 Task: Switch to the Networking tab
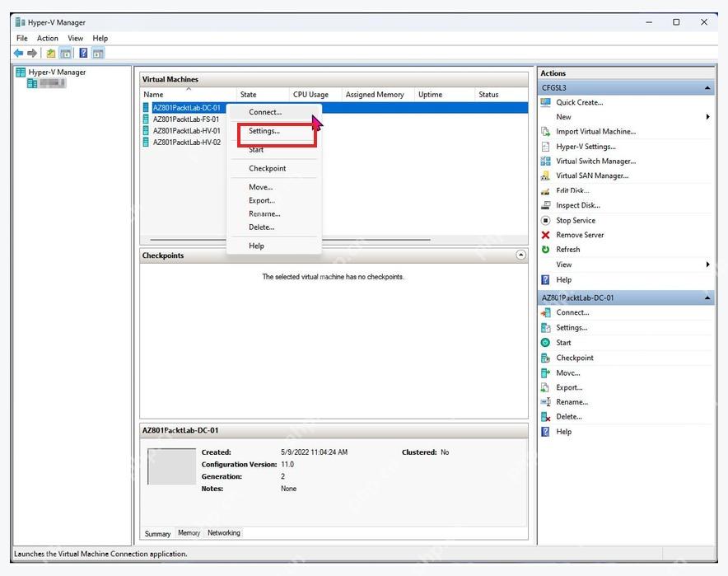pos(224,533)
